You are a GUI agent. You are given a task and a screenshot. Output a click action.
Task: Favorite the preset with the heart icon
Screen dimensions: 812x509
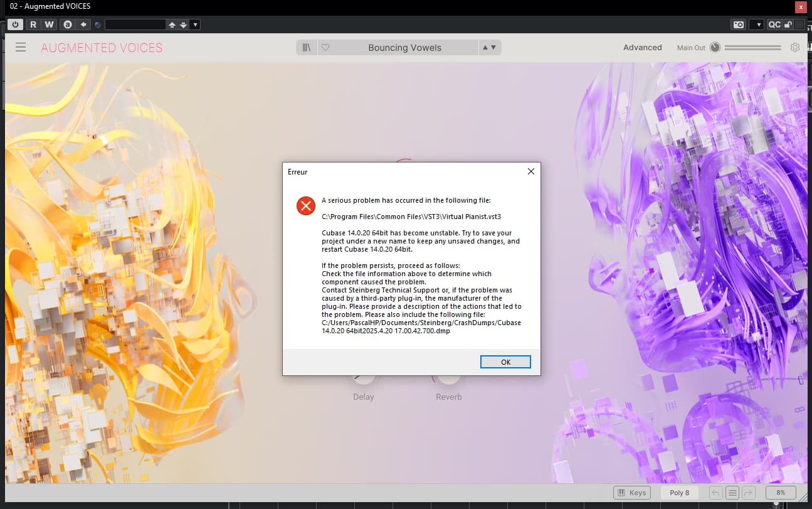(325, 48)
